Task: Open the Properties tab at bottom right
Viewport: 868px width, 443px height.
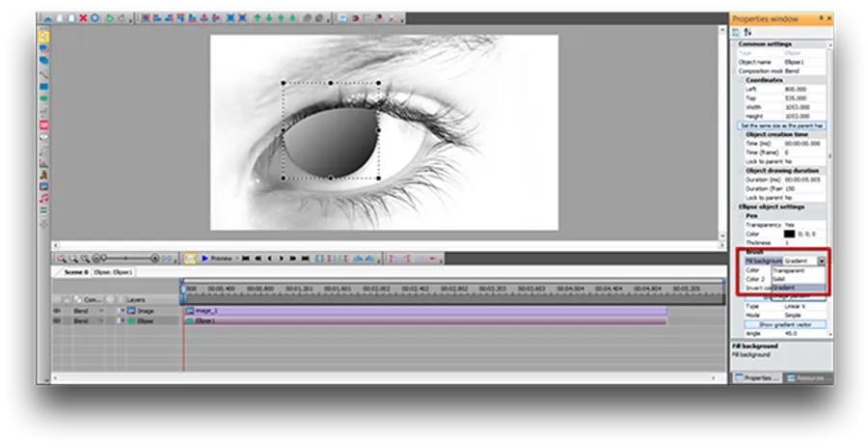Action: [x=757, y=377]
